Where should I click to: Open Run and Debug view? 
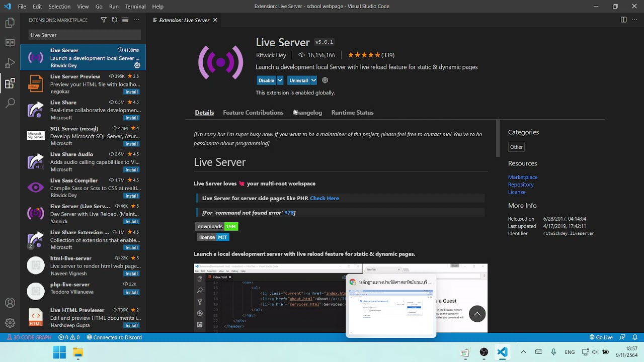[10, 63]
